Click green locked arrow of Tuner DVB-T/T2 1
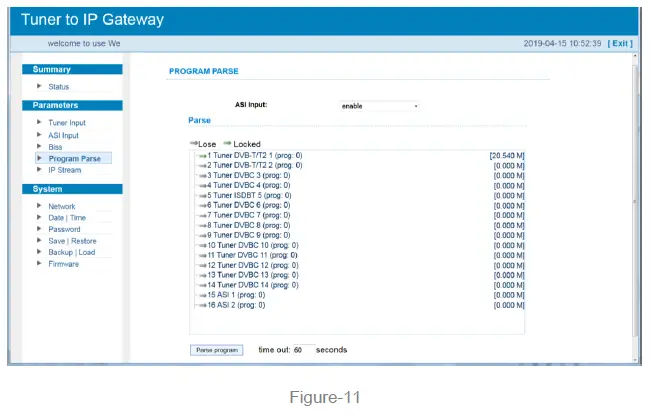Screen dimensions: 650x415 [x=203, y=156]
